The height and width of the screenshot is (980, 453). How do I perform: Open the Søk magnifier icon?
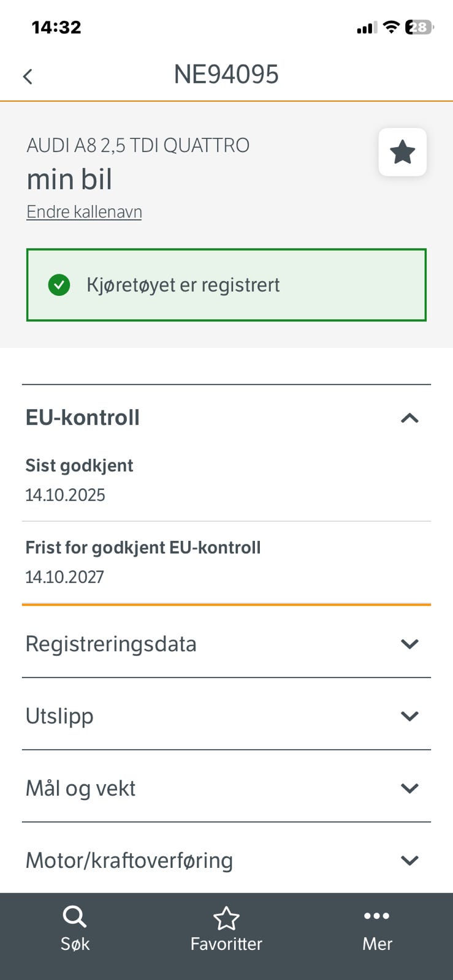click(x=75, y=917)
